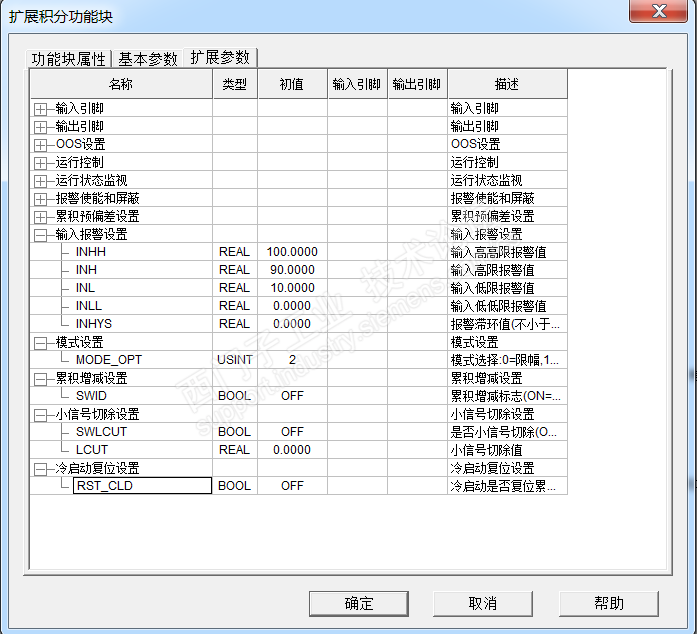
Task: Click the 小信号切除值 description cell
Action: (x=507, y=450)
